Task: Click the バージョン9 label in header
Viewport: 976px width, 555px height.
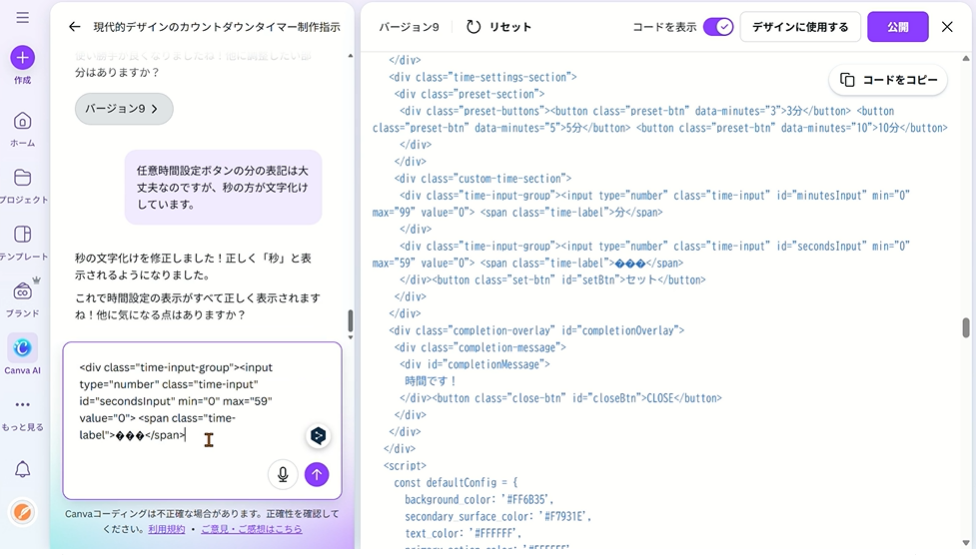Action: [x=409, y=27]
